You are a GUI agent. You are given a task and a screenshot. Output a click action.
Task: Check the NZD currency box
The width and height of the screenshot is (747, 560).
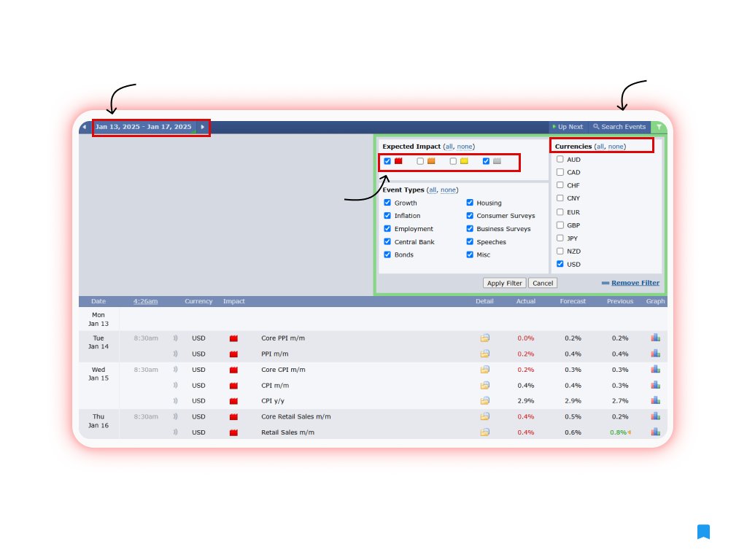(560, 251)
